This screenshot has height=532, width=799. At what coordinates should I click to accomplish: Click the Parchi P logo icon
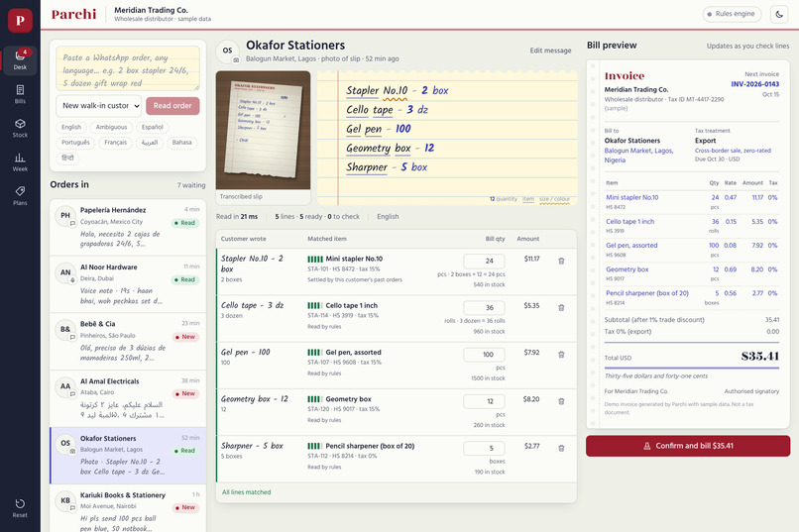tap(20, 21)
